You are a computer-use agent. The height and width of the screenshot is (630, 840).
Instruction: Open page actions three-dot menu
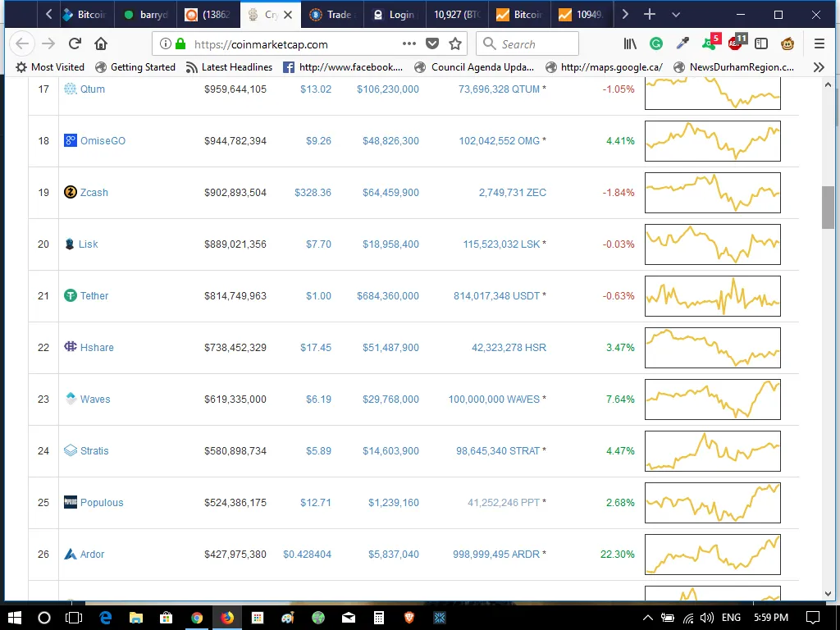[409, 44]
